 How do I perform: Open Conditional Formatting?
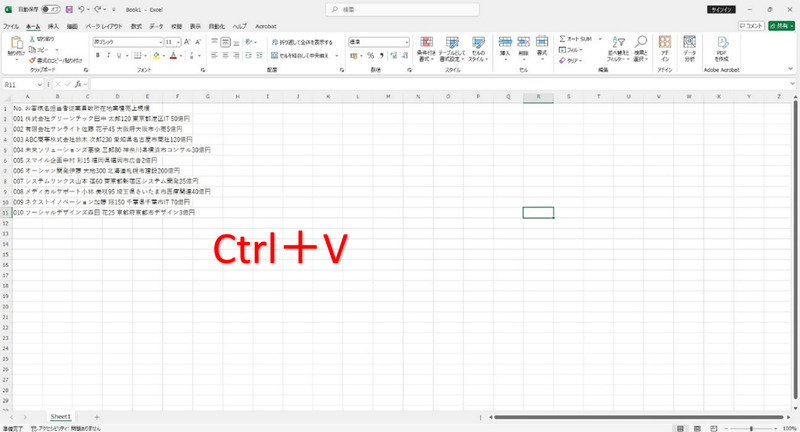[426, 49]
